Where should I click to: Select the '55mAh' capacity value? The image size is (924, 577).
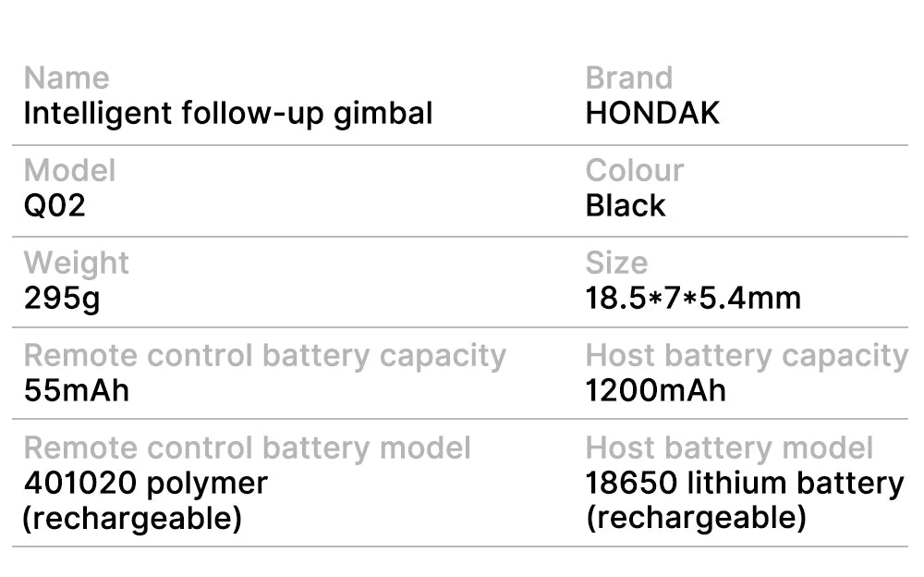[76, 390]
